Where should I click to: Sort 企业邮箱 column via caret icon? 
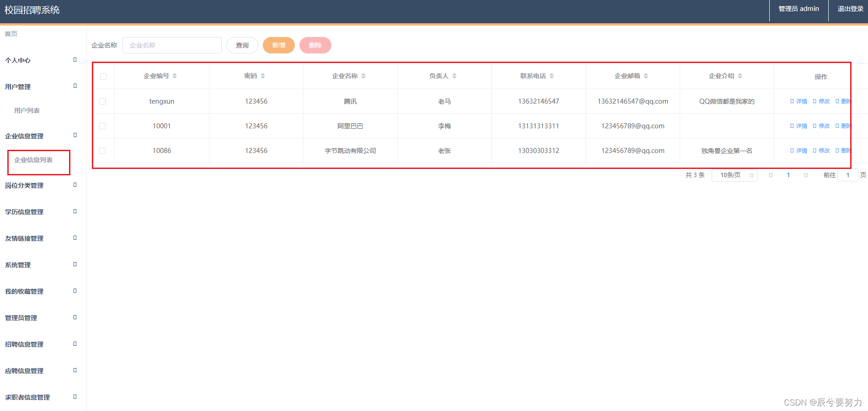[x=646, y=76]
